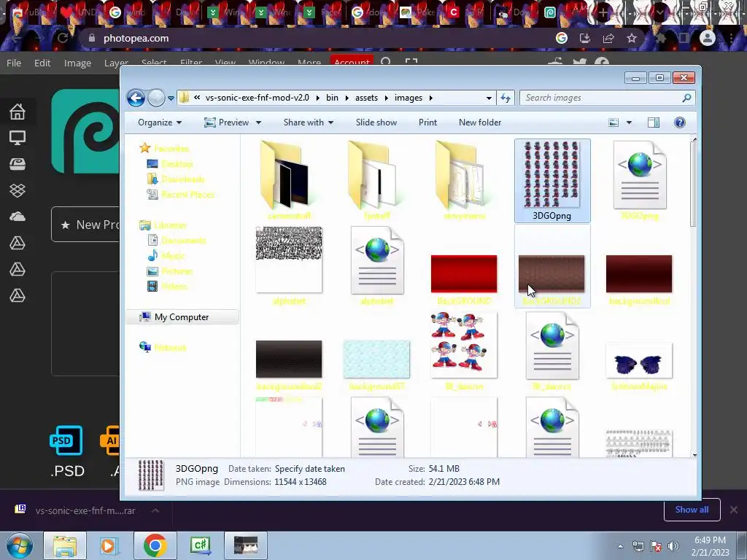
Task: Open Explorer help
Action: tap(680, 122)
